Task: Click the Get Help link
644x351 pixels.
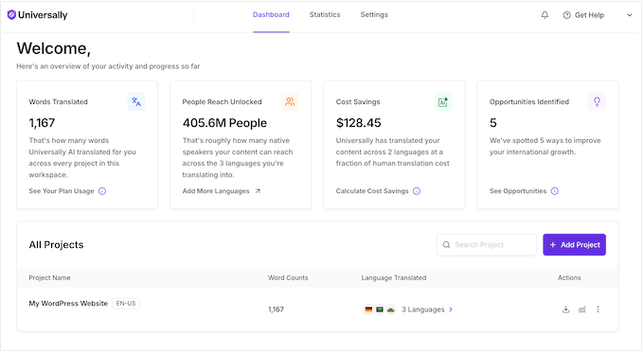Action: 589,15
